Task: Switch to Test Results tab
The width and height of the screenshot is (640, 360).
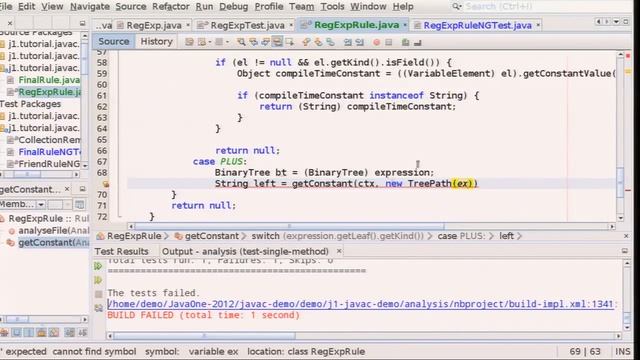Action: point(121,251)
